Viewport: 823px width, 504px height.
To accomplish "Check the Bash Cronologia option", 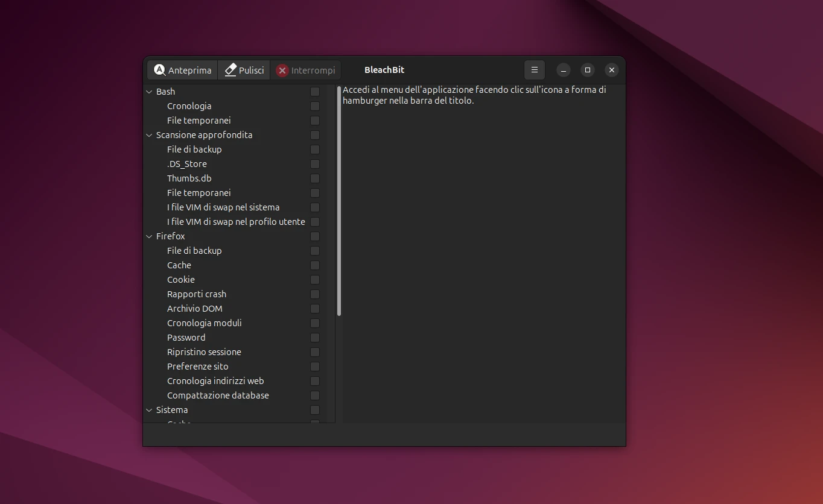I will coord(315,106).
